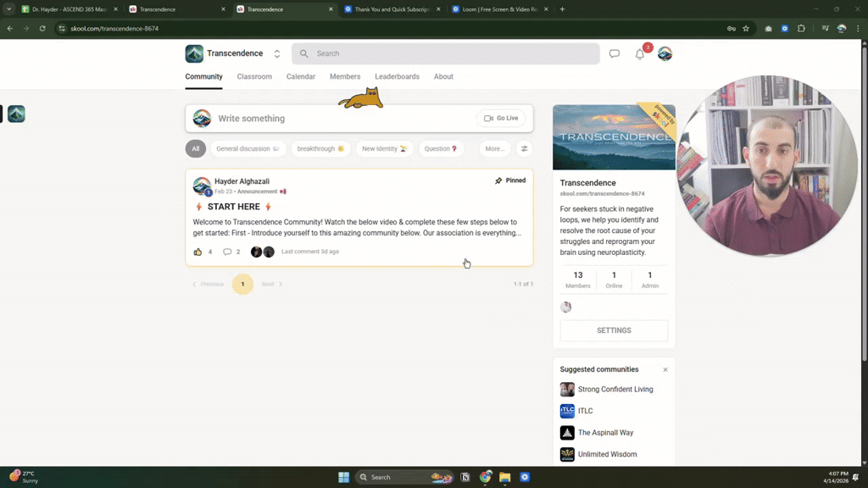The height and width of the screenshot is (488, 868).
Task: Click the group icon on left sidebar
Action: [x=16, y=114]
